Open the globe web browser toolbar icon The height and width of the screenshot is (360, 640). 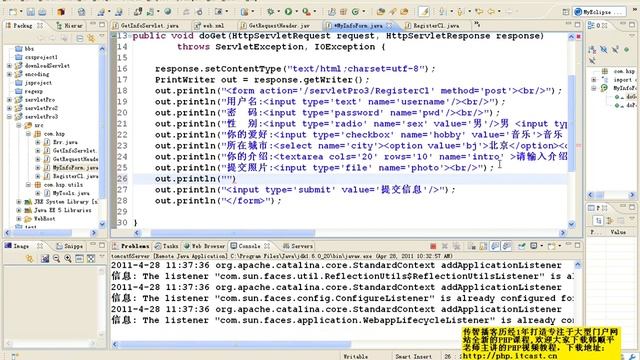[x=168, y=12]
